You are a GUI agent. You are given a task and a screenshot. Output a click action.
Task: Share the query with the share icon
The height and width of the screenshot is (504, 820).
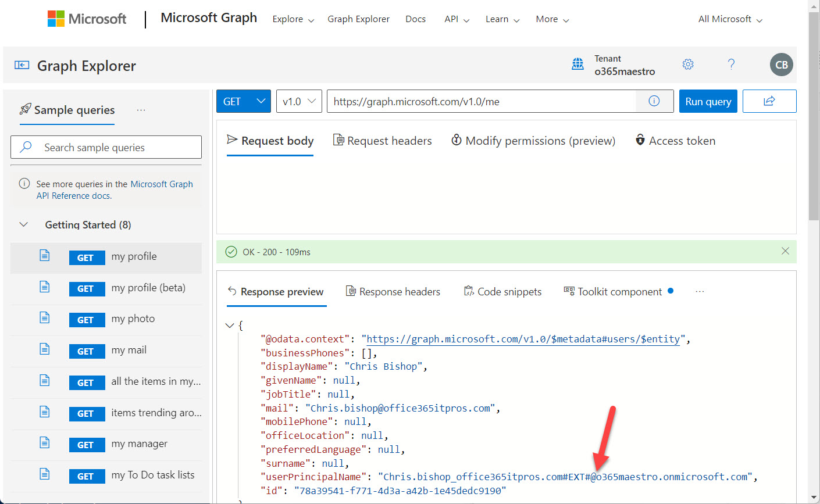[x=769, y=101]
